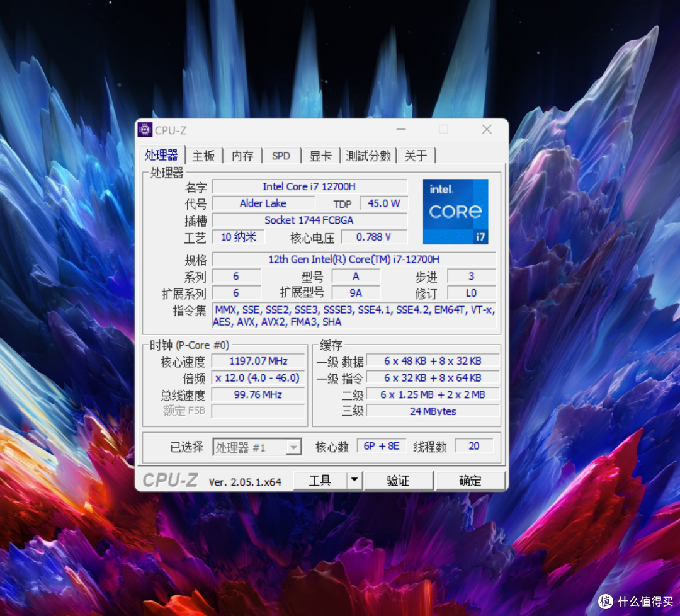Image resolution: width=680 pixels, height=616 pixels.
Task: Click the 步进 value 3
Action: [472, 277]
